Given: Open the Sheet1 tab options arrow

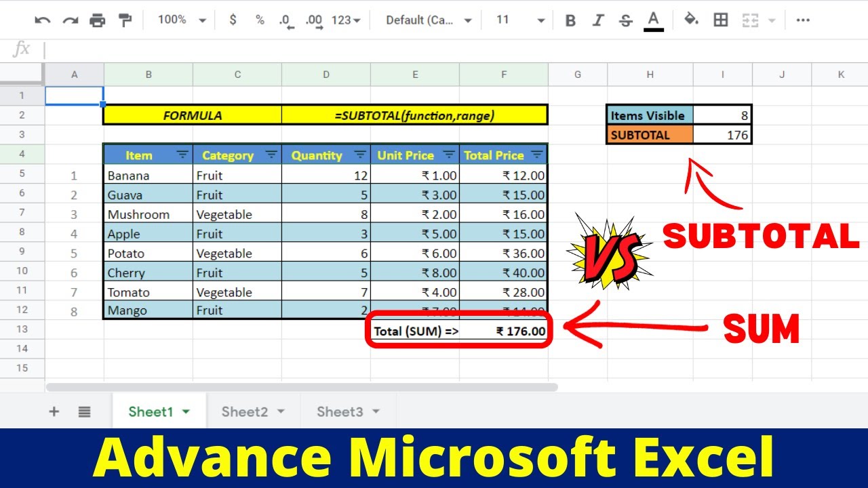Looking at the screenshot, I should tap(186, 412).
